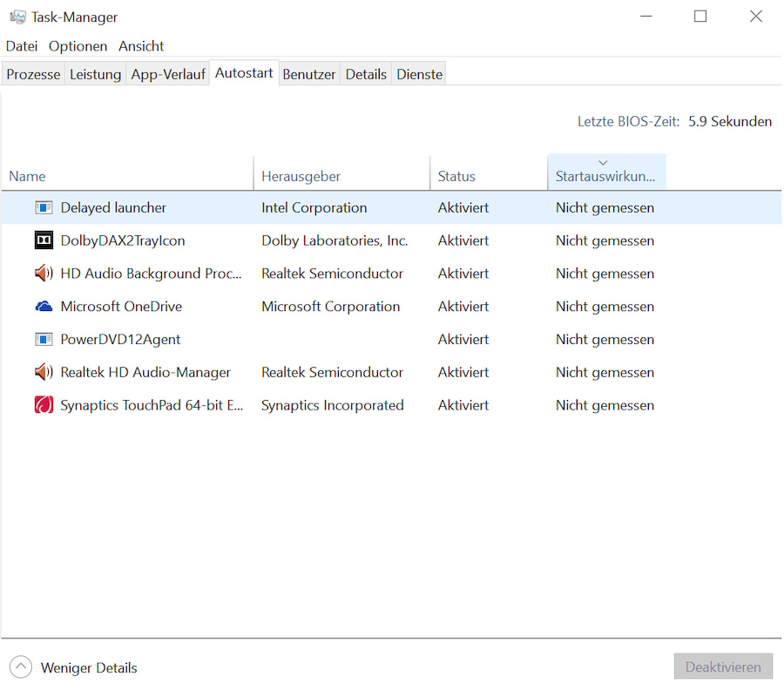Click the Task-Manager title bar icon
Viewport: 784px width, 690px height.
pos(17,17)
